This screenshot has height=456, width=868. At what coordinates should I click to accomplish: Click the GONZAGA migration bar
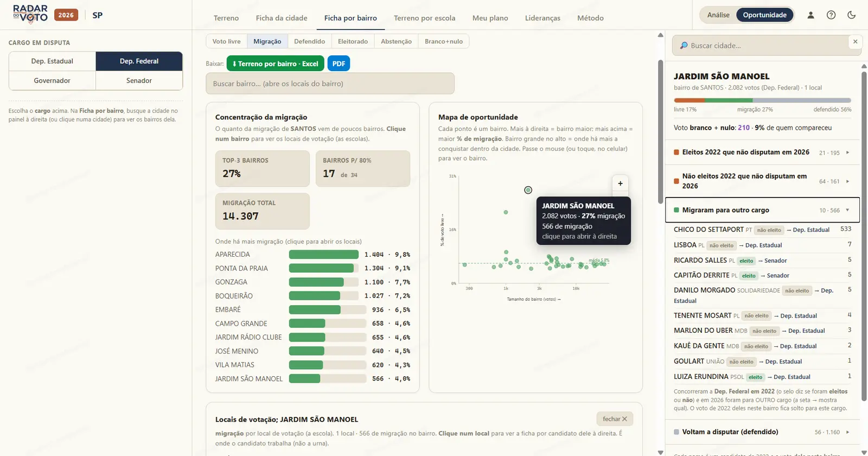[324, 282]
